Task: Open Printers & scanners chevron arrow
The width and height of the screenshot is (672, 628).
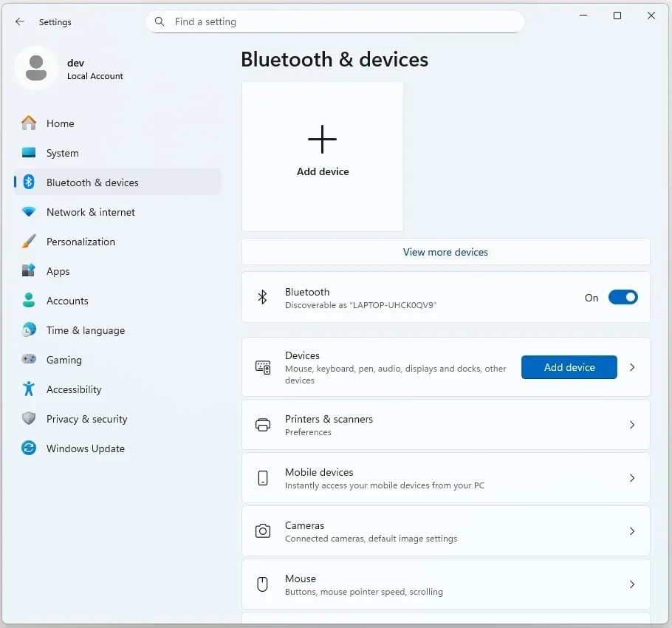Action: pos(632,425)
